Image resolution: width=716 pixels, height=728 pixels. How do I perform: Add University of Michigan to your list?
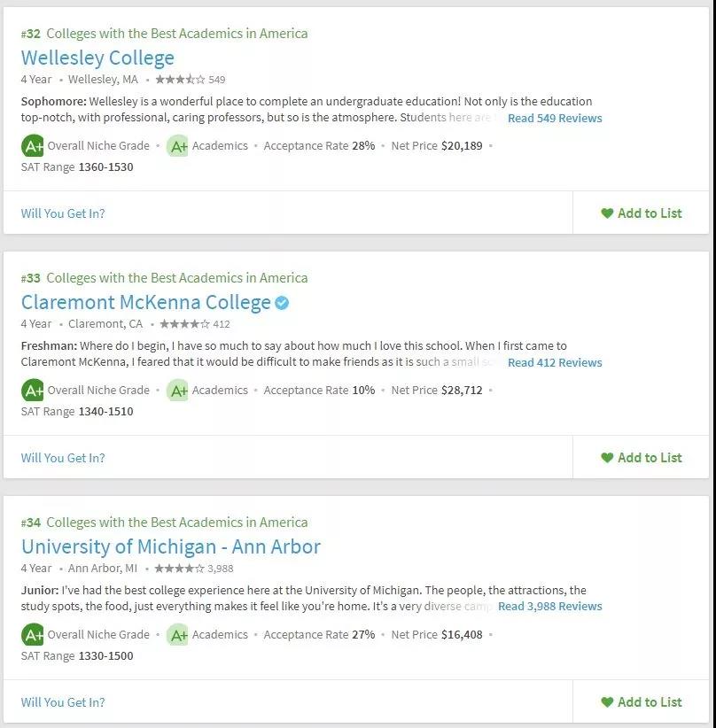tap(642, 702)
